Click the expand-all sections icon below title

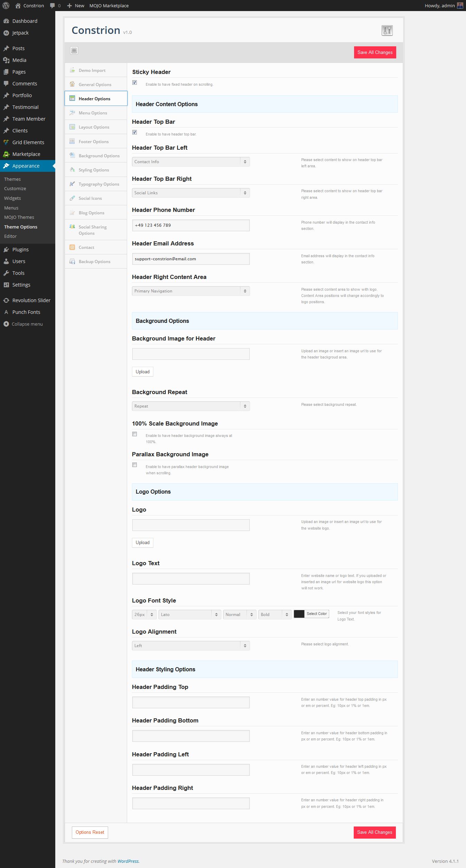[x=74, y=50]
